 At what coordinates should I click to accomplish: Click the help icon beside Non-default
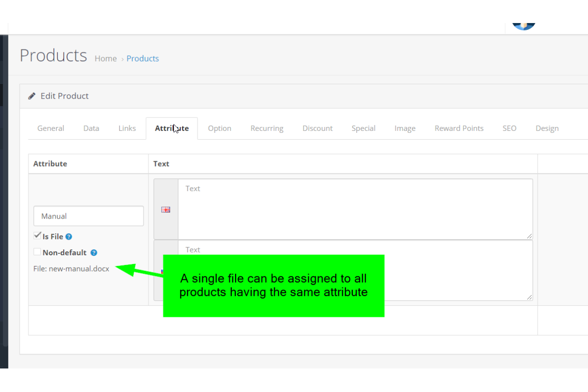pyautogui.click(x=94, y=253)
